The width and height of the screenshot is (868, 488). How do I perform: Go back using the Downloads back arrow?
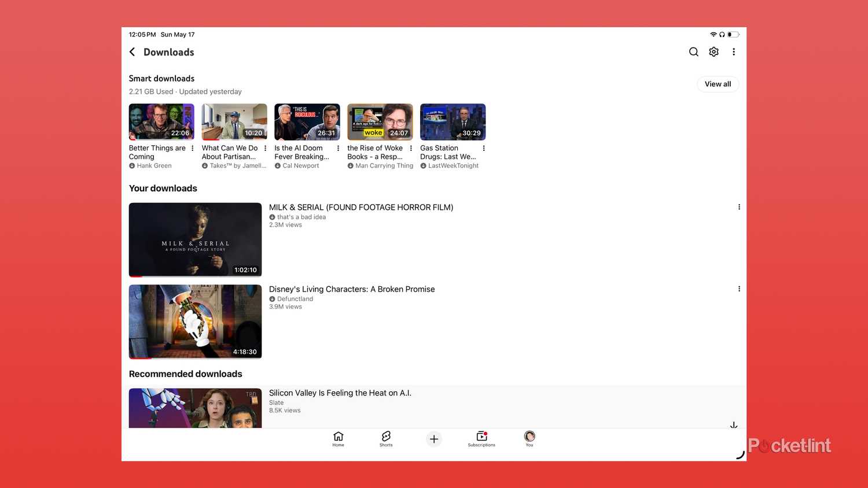click(x=132, y=52)
